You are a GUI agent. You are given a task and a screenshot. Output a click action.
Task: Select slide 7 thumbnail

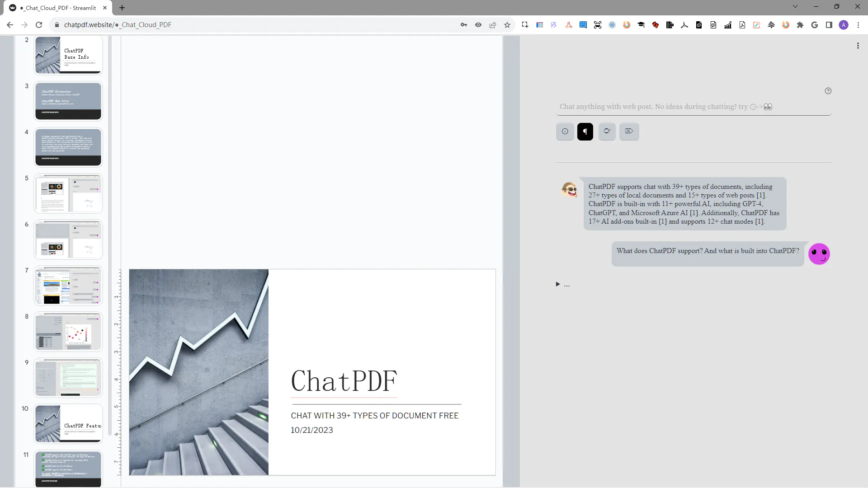[x=68, y=285]
